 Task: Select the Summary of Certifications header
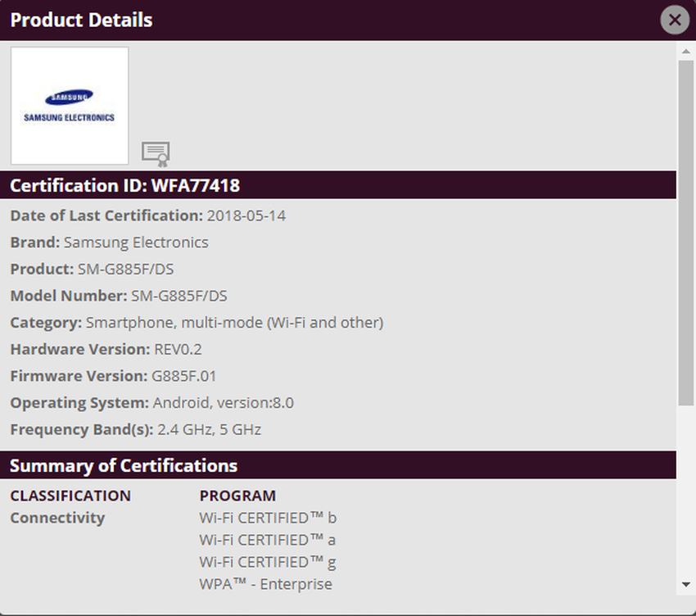pos(121,465)
